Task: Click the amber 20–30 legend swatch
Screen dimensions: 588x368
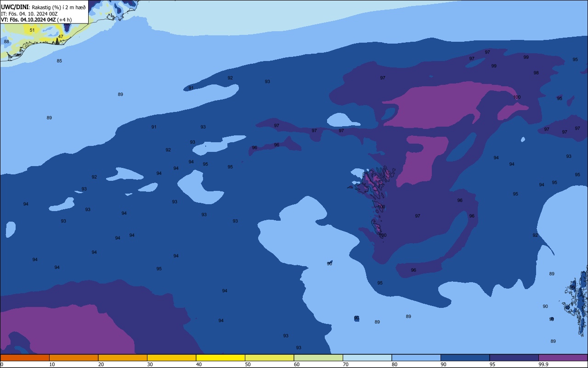Action: [x=123, y=357]
